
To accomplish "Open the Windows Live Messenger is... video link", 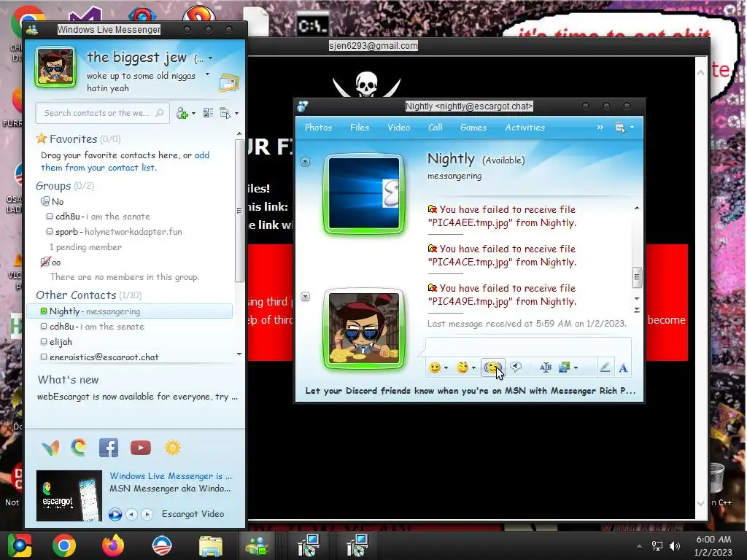I will click(x=171, y=475).
